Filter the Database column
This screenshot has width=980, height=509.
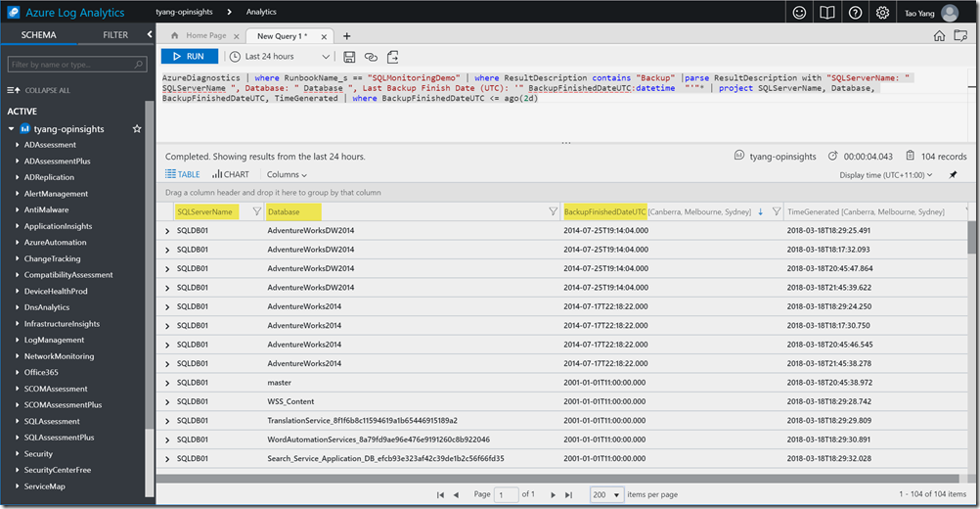click(x=553, y=212)
